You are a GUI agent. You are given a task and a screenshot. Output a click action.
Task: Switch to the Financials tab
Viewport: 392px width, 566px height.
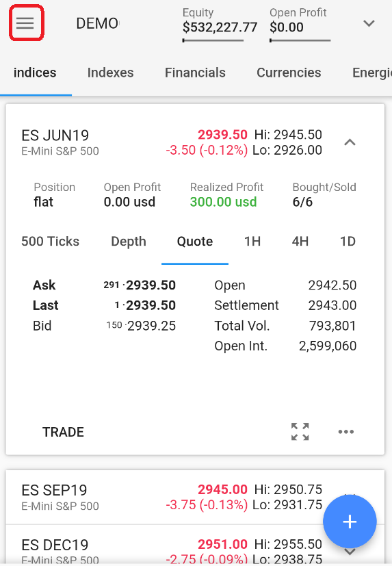coord(195,73)
